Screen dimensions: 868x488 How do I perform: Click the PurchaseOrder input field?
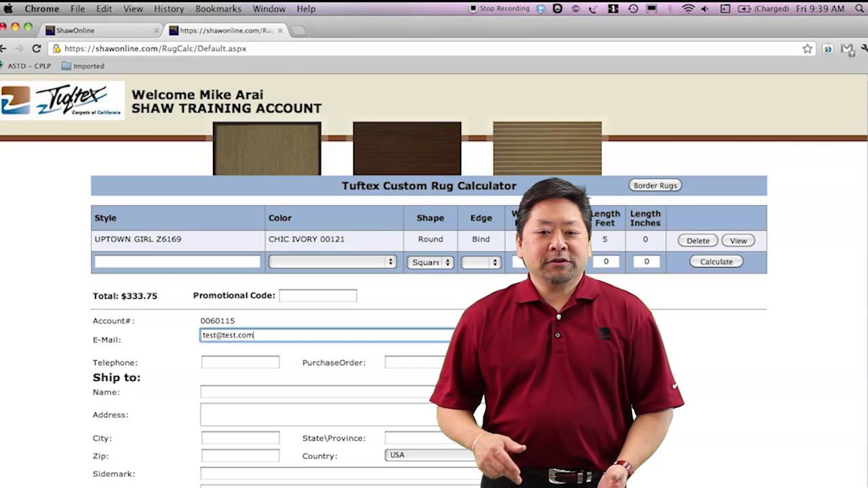click(415, 363)
